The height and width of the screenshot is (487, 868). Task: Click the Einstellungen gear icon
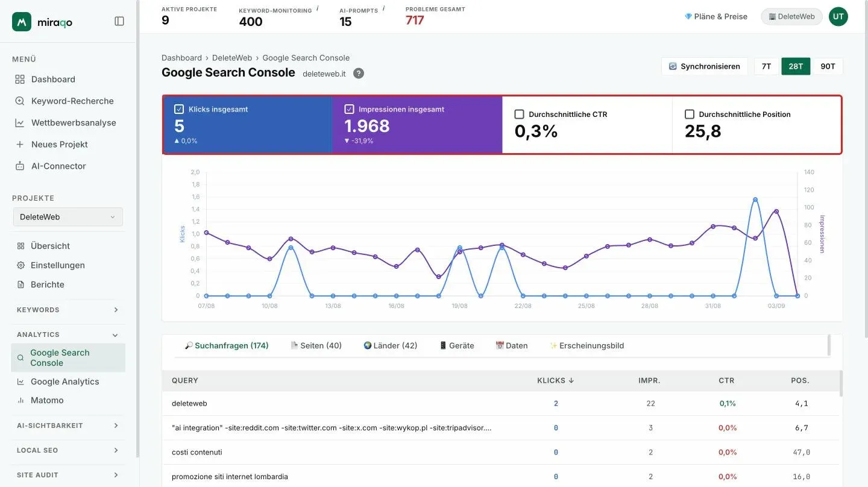(x=20, y=265)
